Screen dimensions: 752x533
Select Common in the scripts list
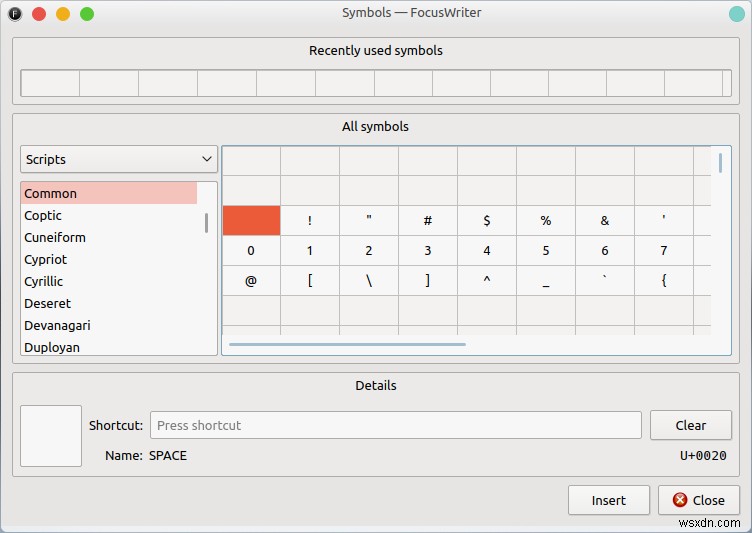point(109,193)
